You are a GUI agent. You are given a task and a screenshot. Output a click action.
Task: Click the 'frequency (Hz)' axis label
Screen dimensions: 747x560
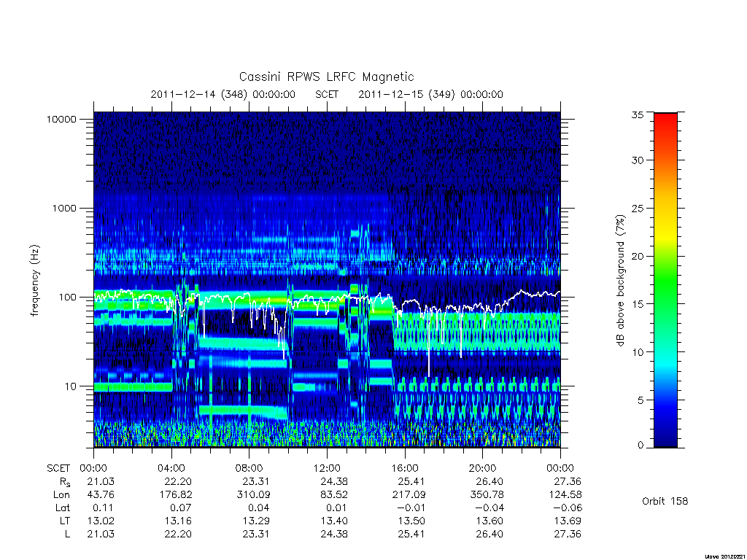(35, 281)
